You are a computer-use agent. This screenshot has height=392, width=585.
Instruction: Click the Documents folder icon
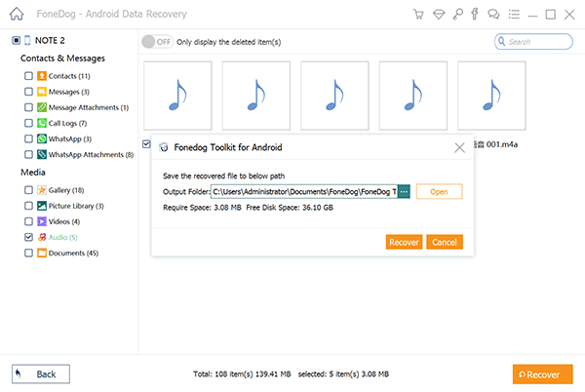[x=42, y=253]
